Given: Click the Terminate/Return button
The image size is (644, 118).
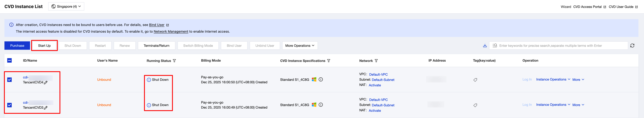Looking at the screenshot, I should [157, 46].
